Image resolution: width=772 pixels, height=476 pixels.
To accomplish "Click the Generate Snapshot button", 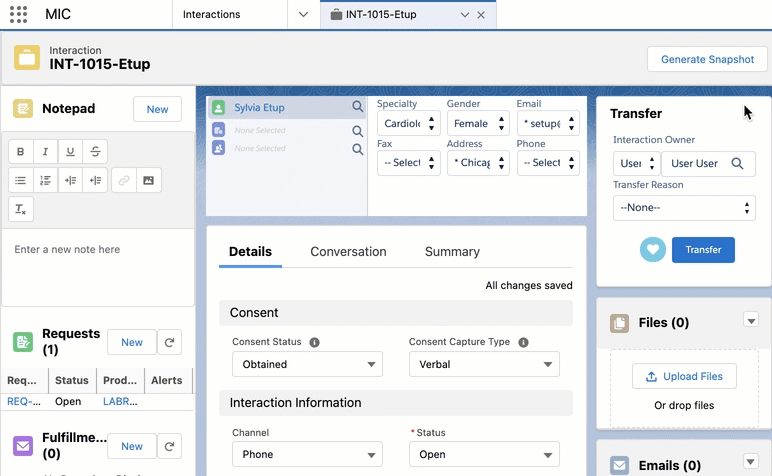I will coord(707,59).
